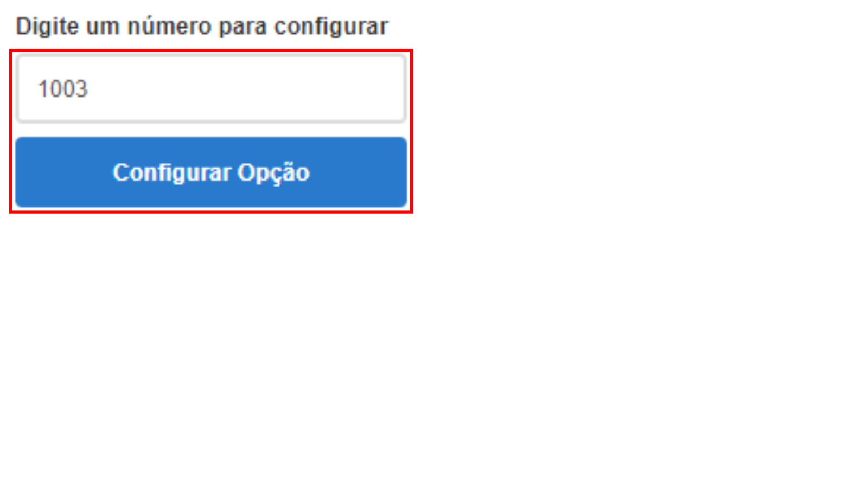Screen dimensions: 868x488
Task: Click the word 'configurar' in the label
Action: click(331, 27)
